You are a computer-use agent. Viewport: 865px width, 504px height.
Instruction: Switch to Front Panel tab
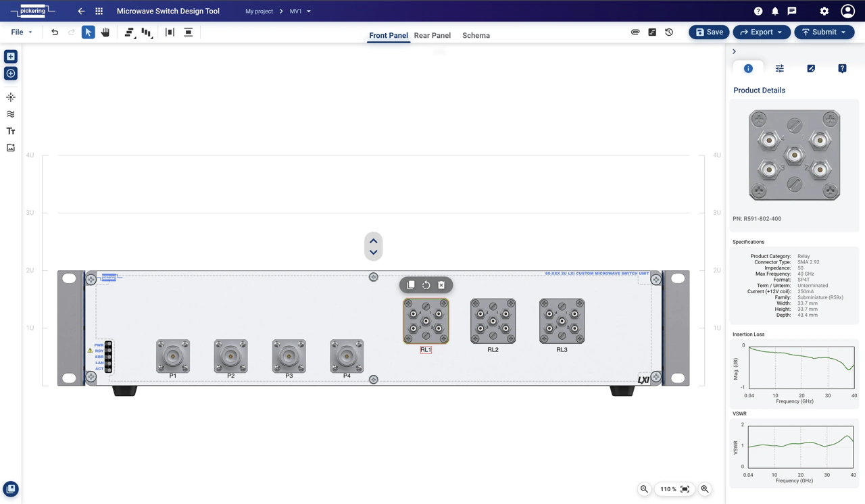pos(389,36)
